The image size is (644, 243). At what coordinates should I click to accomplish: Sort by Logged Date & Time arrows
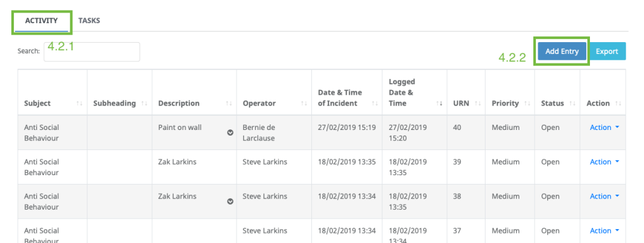tap(440, 104)
